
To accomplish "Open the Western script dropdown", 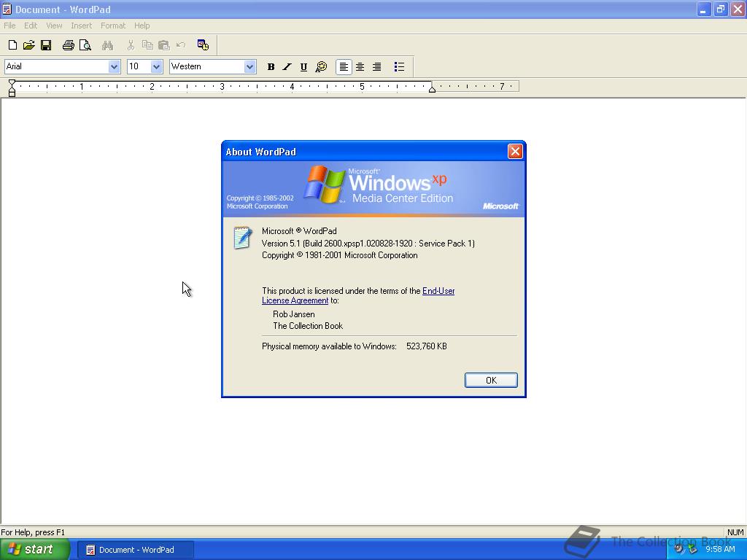I will coord(249,66).
